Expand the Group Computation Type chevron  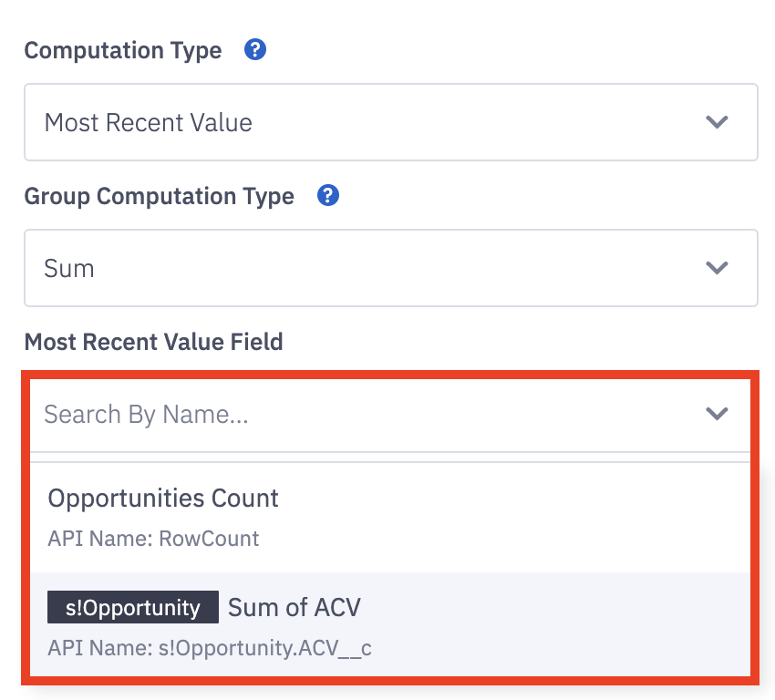[x=717, y=268]
